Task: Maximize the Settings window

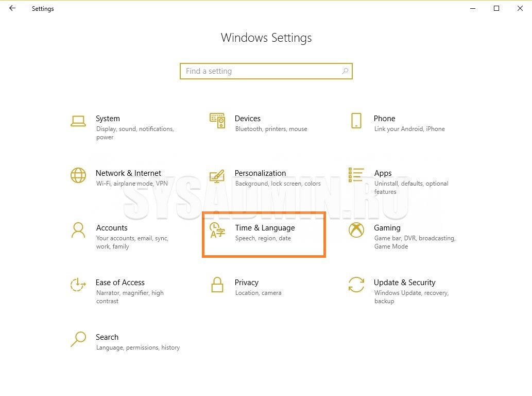Action: point(496,8)
